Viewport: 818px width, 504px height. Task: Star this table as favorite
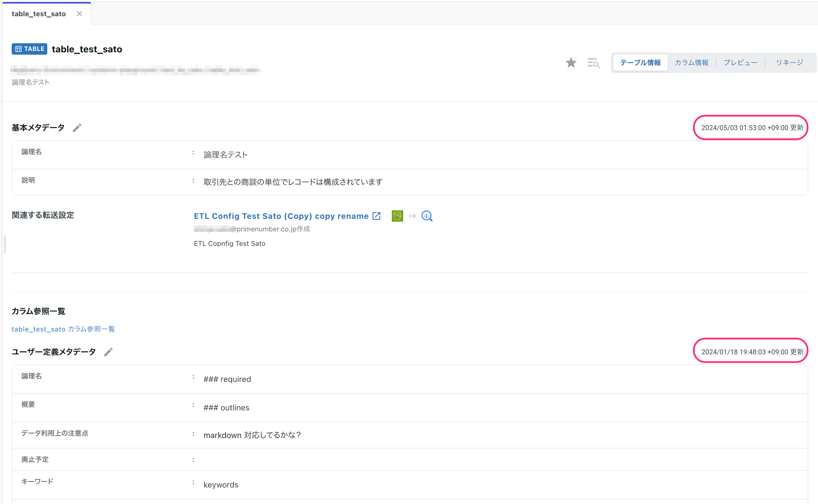pyautogui.click(x=571, y=62)
